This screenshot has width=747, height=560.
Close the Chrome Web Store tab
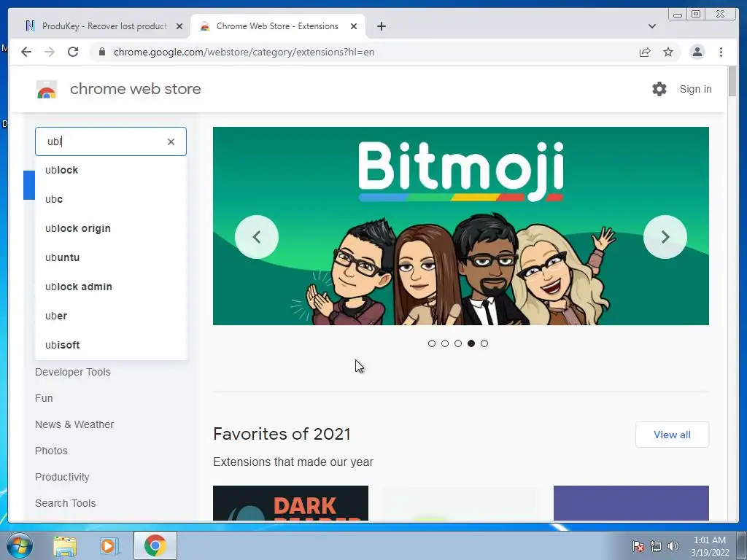coord(354,26)
